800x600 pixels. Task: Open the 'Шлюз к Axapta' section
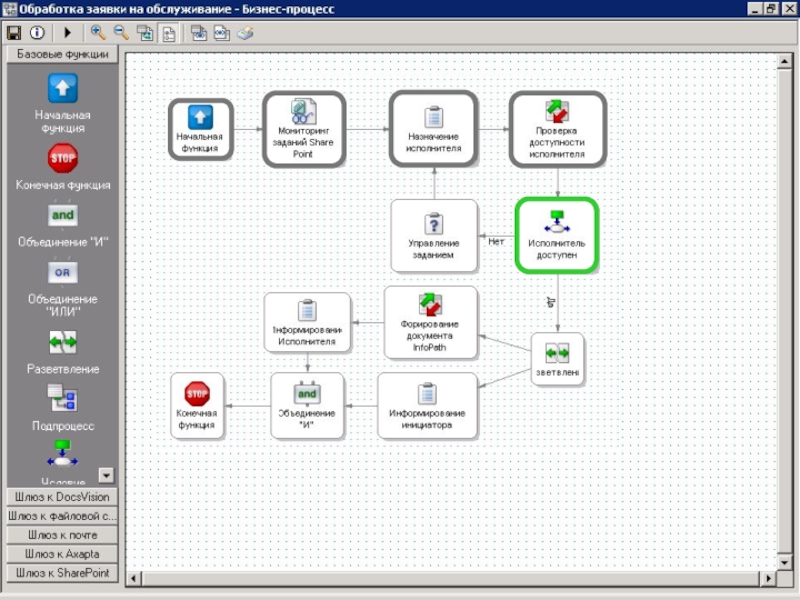coord(62,554)
